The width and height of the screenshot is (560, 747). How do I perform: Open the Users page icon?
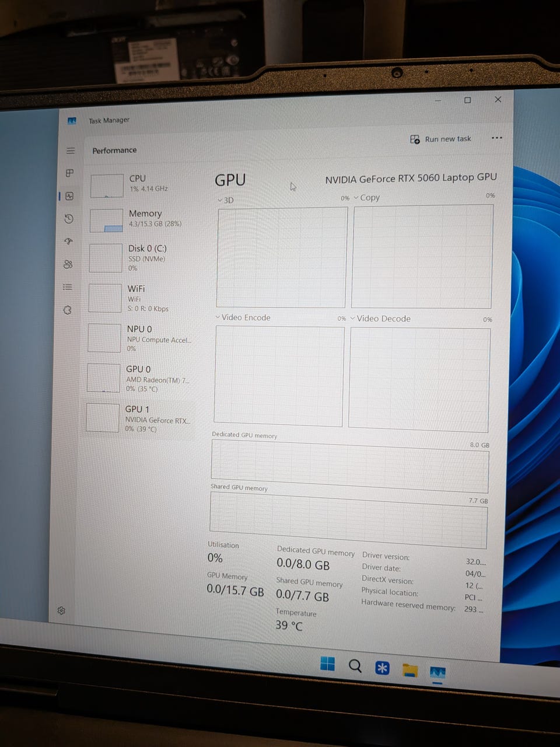coord(68,264)
